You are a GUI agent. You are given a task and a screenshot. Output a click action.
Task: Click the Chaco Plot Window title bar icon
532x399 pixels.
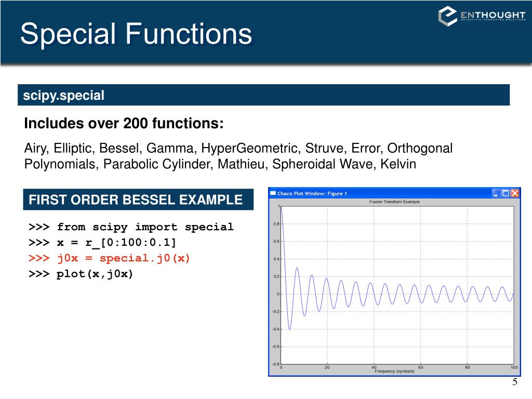pyautogui.click(x=273, y=193)
